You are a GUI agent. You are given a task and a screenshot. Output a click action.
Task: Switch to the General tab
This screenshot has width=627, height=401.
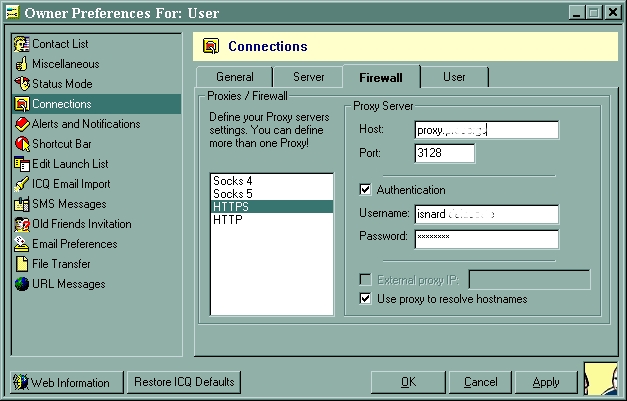click(234, 77)
